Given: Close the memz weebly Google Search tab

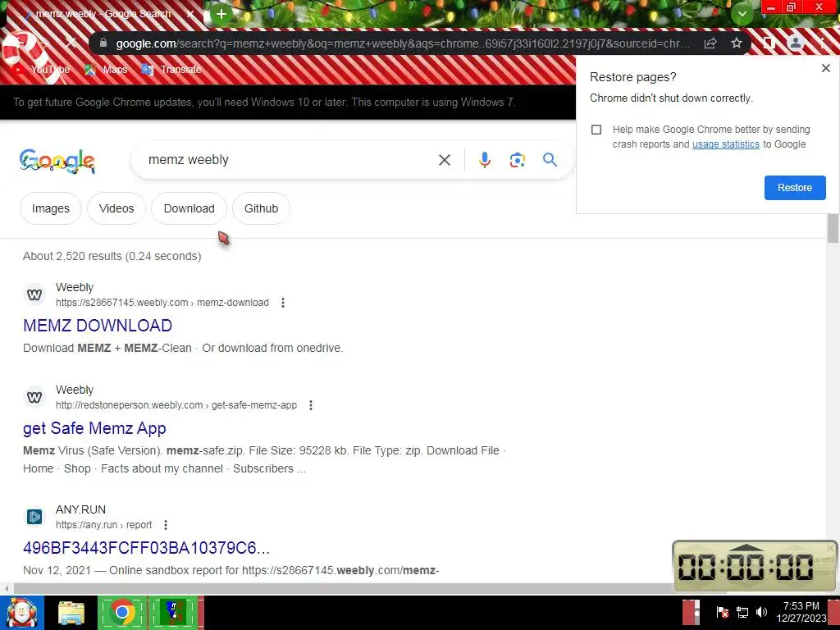Looking at the screenshot, I should pyautogui.click(x=190, y=15).
